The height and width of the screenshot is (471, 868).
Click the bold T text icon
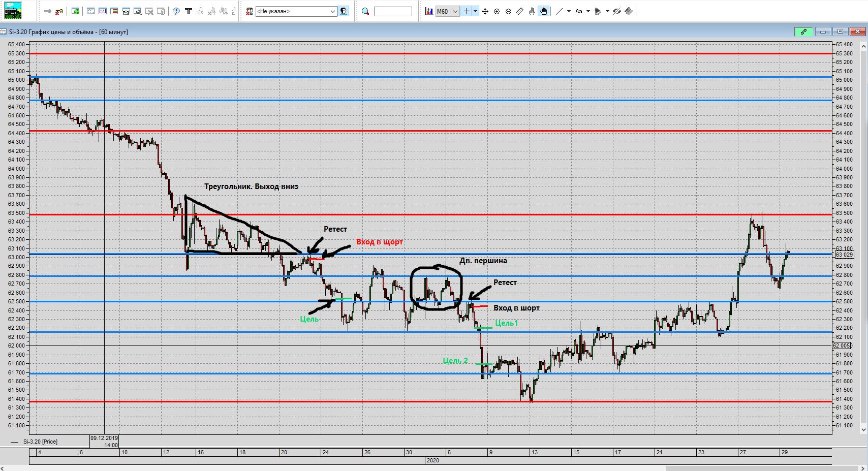click(189, 11)
